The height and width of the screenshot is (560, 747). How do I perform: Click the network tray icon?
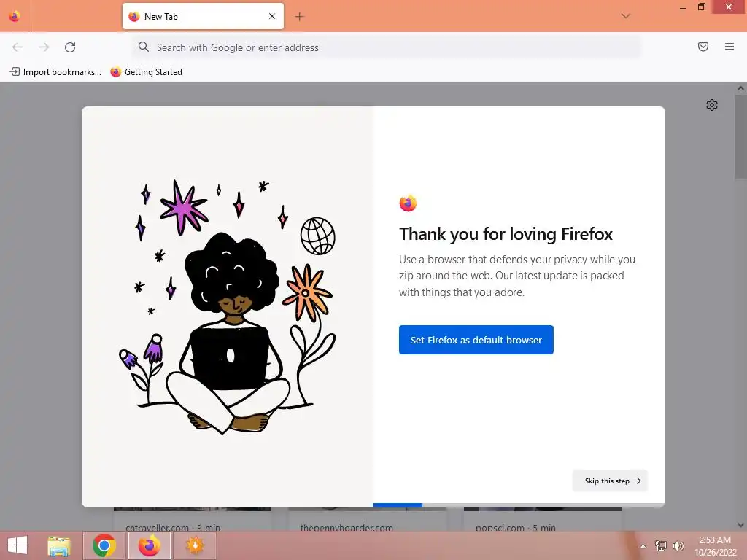tap(661, 545)
